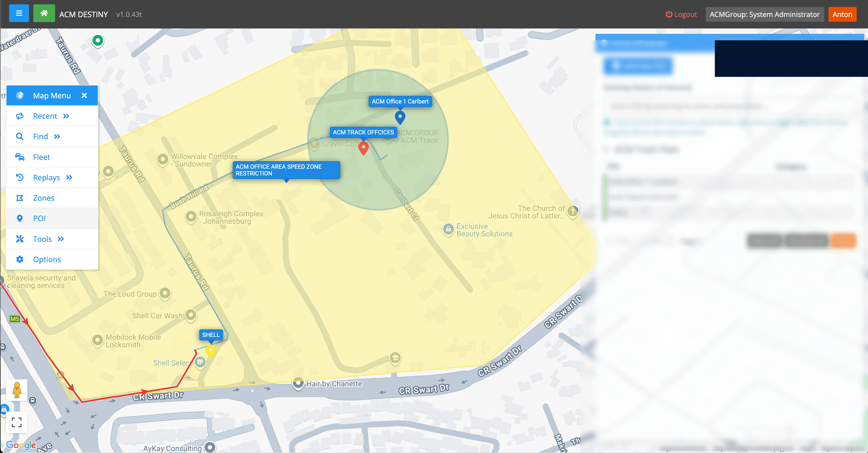This screenshot has height=453, width=868.
Task: Click the Find magnifier icon
Action: pos(20,136)
